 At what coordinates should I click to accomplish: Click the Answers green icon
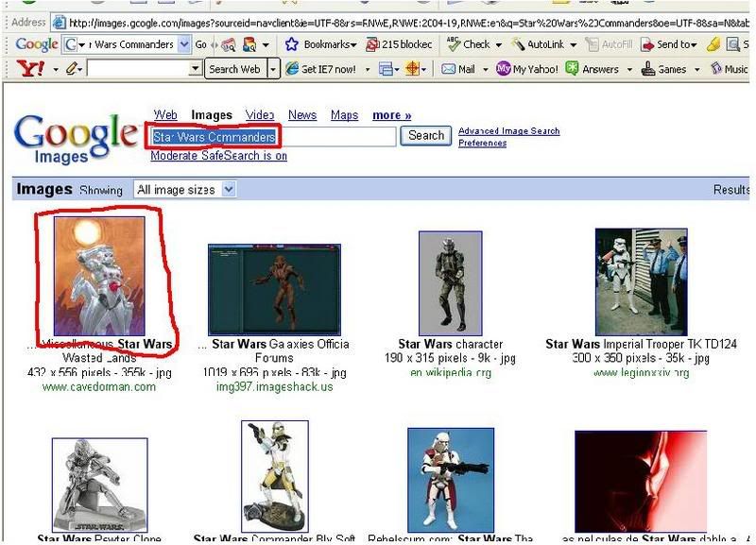click(x=572, y=68)
